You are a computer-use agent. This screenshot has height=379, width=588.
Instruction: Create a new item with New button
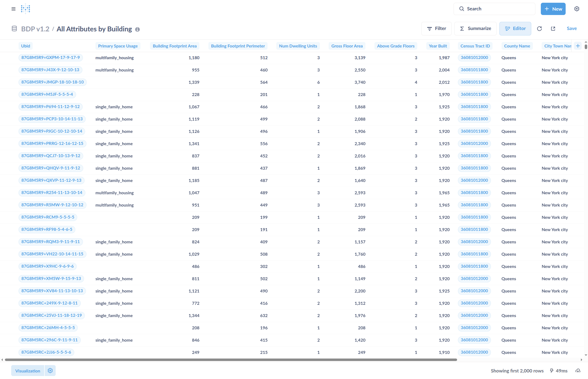(x=553, y=9)
